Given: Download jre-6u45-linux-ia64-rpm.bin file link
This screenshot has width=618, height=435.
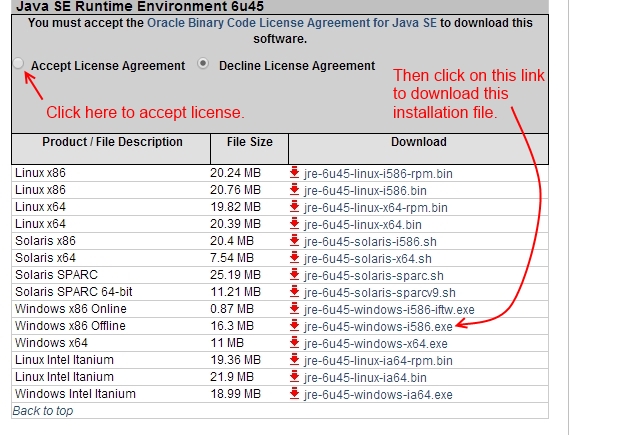Looking at the screenshot, I should coord(378,361).
